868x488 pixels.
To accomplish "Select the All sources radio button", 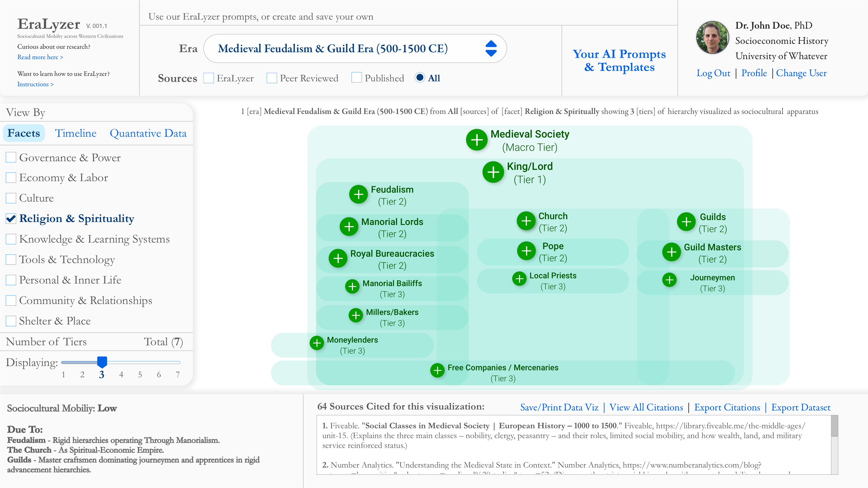I will [x=420, y=78].
